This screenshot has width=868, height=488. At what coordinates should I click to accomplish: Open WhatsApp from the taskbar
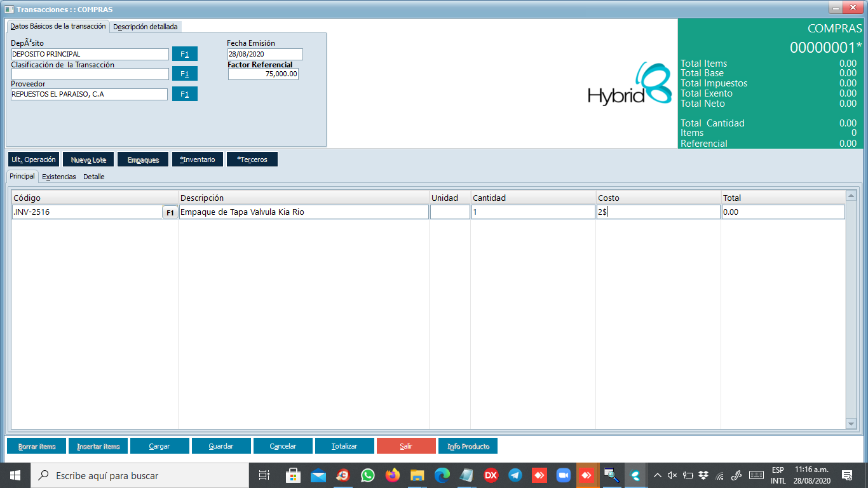368,475
